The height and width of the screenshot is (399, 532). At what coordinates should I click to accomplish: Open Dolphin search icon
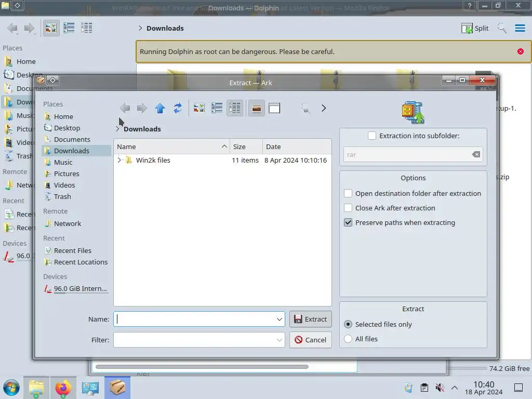pos(502,28)
